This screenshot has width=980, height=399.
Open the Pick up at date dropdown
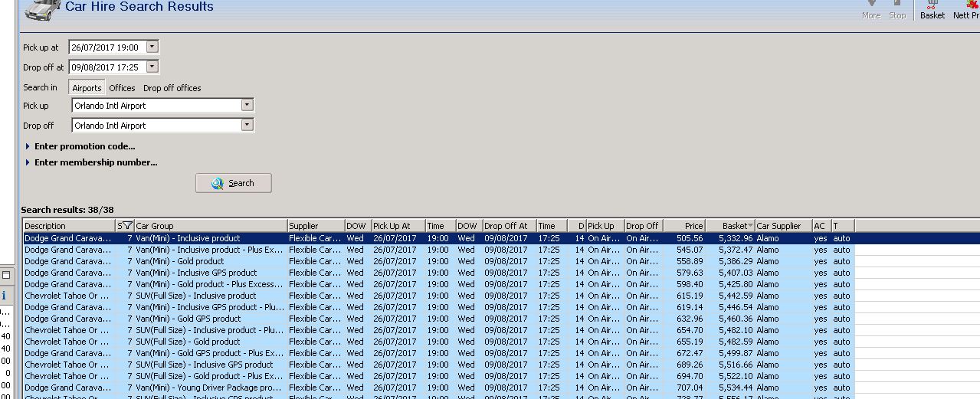(x=152, y=47)
